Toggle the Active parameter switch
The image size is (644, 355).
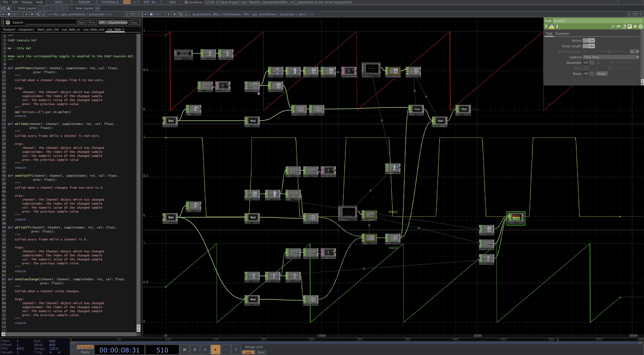click(x=589, y=40)
